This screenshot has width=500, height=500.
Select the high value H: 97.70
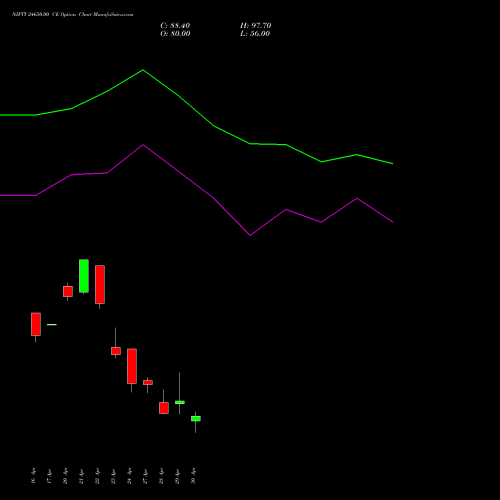pos(255,26)
